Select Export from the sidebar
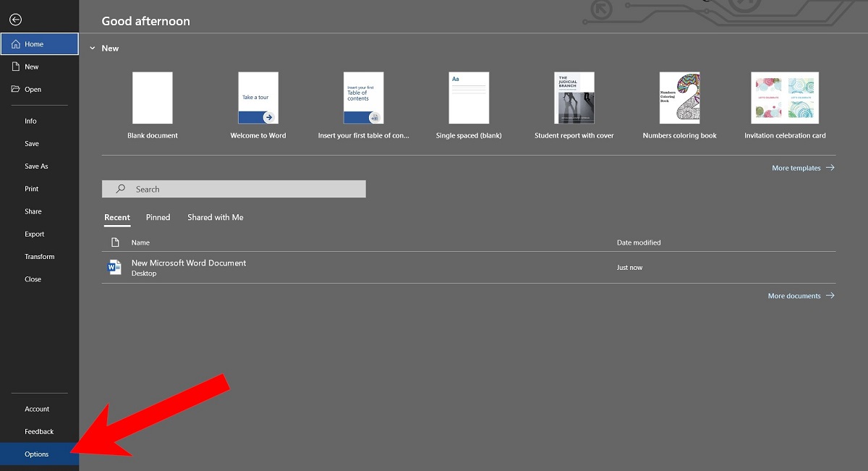The height and width of the screenshot is (471, 868). click(34, 234)
